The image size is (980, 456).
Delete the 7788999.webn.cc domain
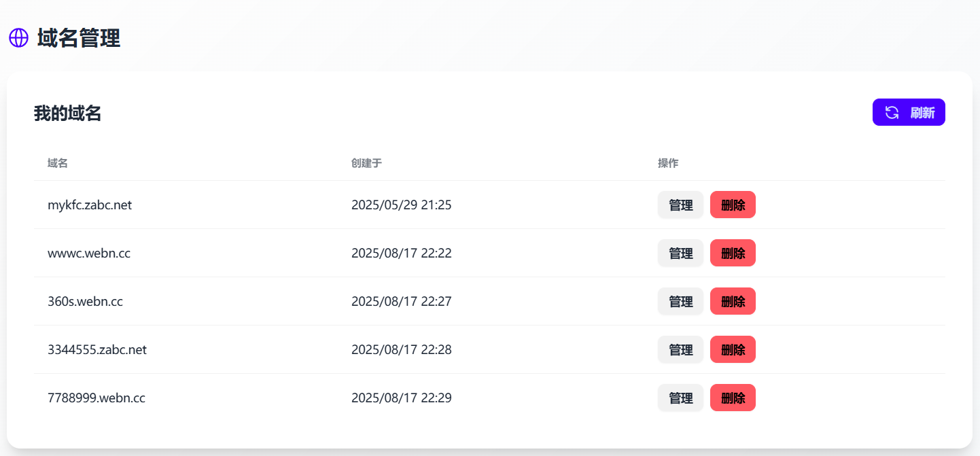coord(733,398)
